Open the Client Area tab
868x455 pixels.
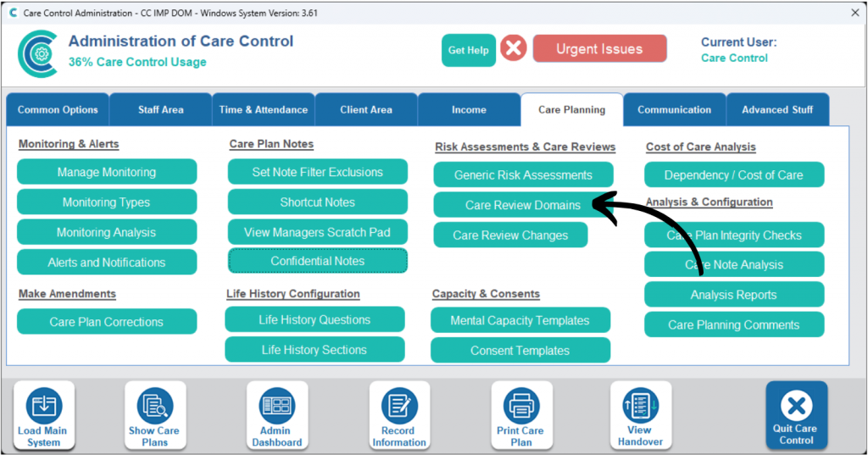(366, 109)
